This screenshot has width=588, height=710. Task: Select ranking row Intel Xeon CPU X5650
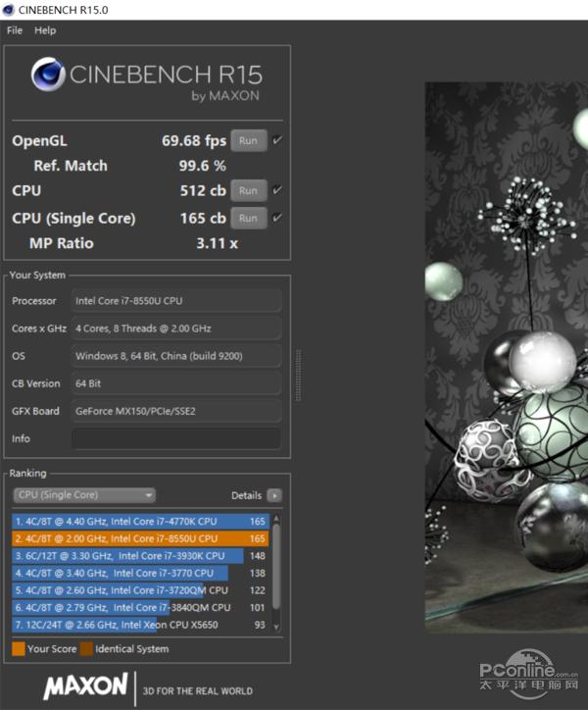point(140,625)
